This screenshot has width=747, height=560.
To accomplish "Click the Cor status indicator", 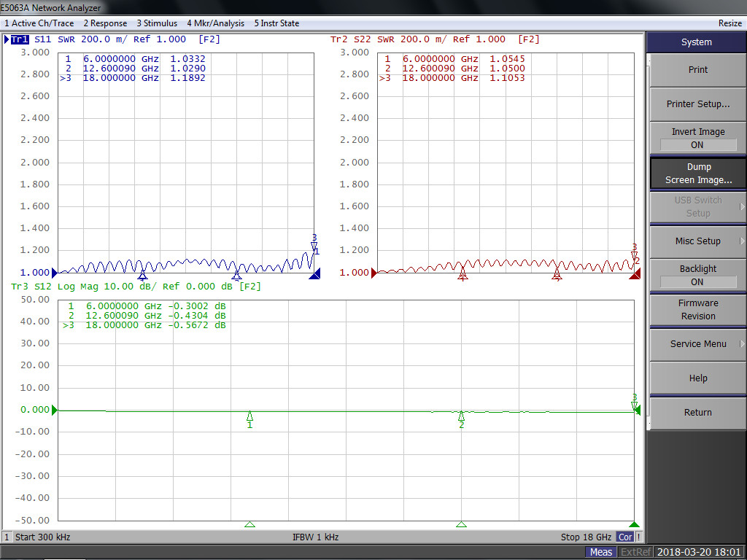I will coord(625,537).
